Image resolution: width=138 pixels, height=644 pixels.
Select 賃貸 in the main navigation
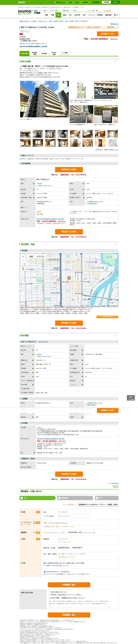(46, 15)
